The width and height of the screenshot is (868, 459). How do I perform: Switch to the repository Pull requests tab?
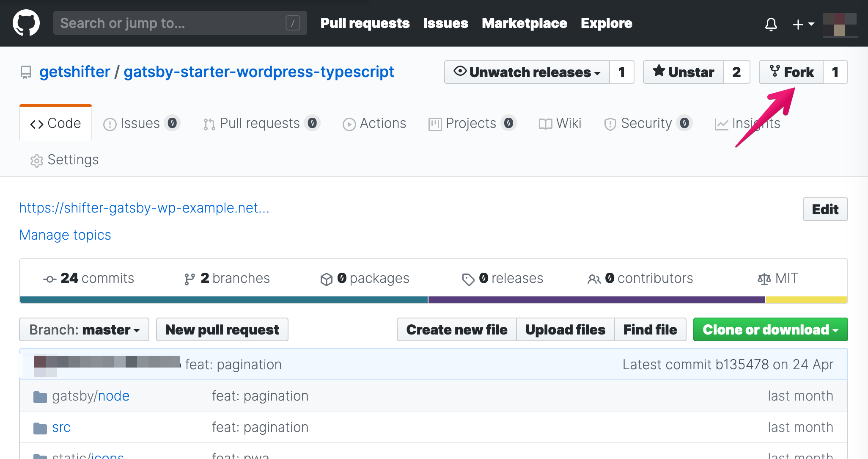tap(261, 123)
